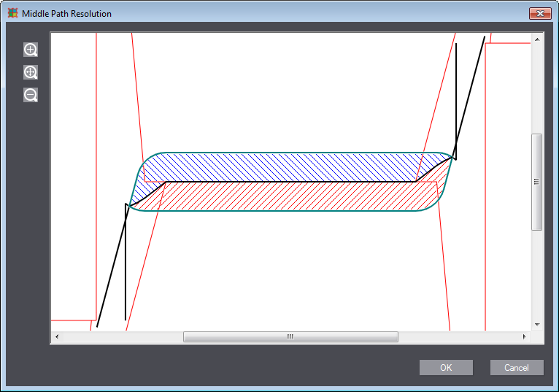Click the vertical scrollbar up arrow
Viewport: 559px width, 392px height.
coord(537,39)
